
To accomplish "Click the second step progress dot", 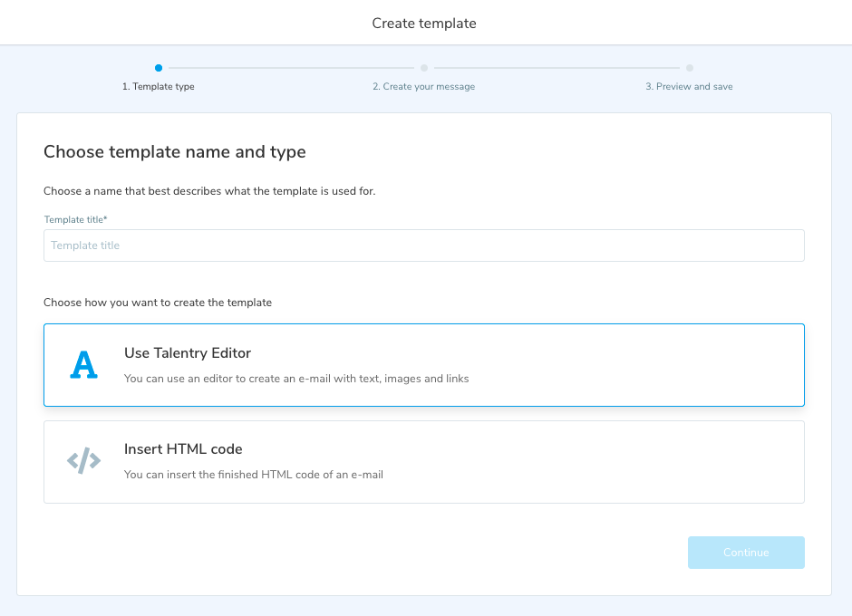I will tap(423, 67).
